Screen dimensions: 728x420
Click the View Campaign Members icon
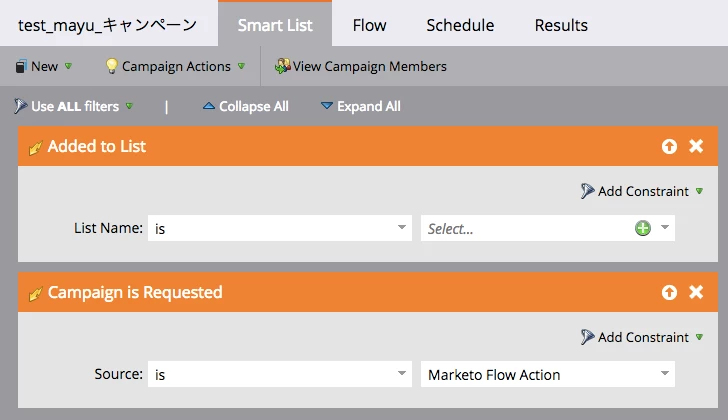[283, 67]
